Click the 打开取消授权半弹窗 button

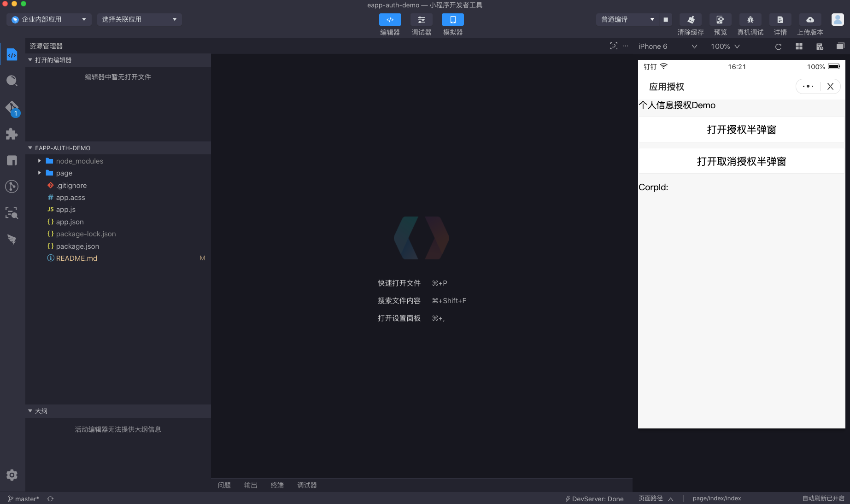pos(741,161)
